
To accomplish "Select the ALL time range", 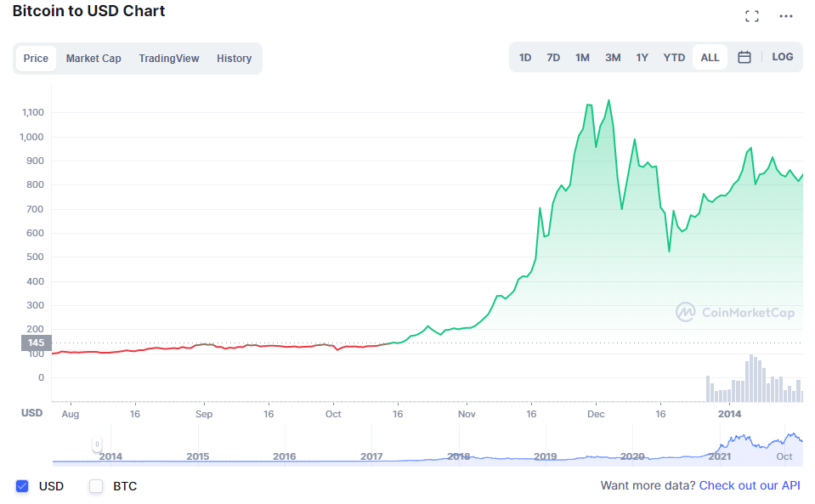I will tap(710, 57).
